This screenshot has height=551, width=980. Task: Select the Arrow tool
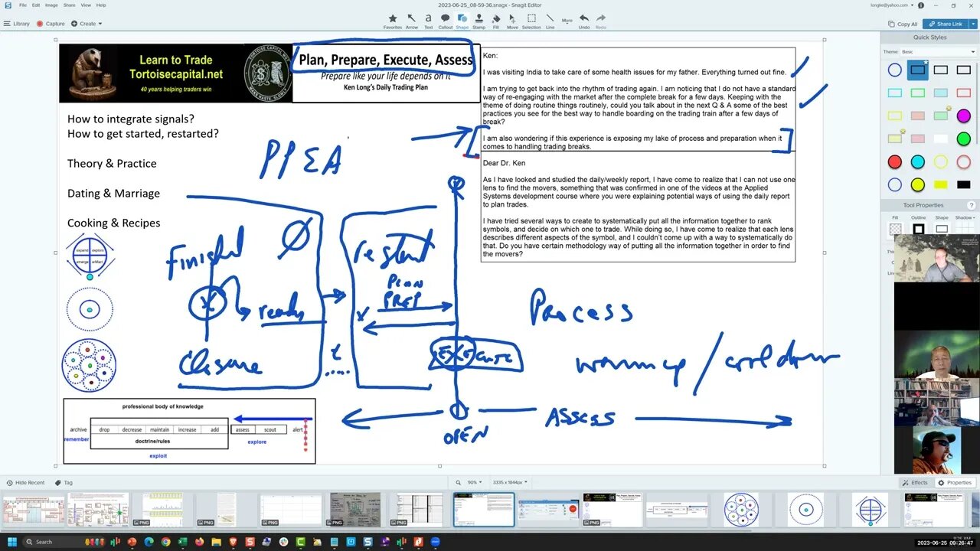pyautogui.click(x=412, y=21)
